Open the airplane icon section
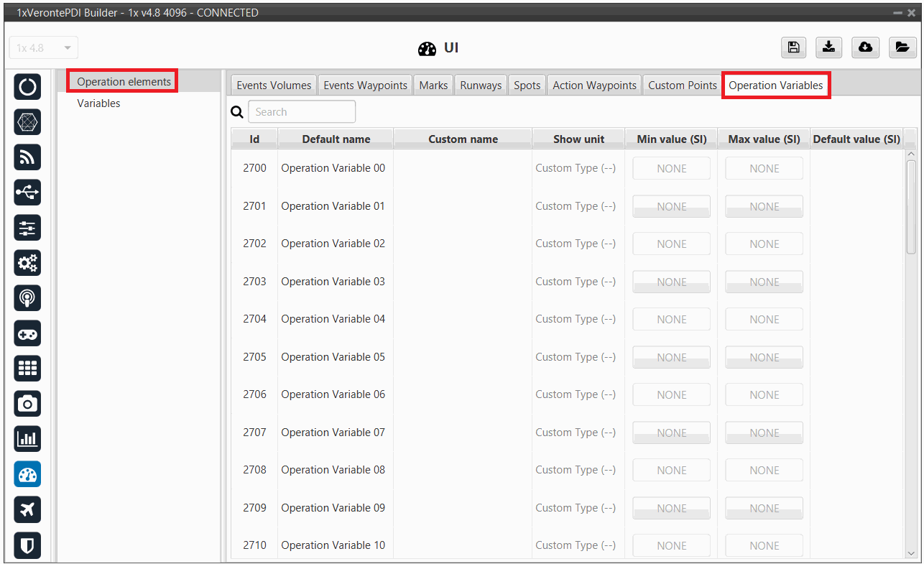The width and height of the screenshot is (924, 564). tap(27, 509)
